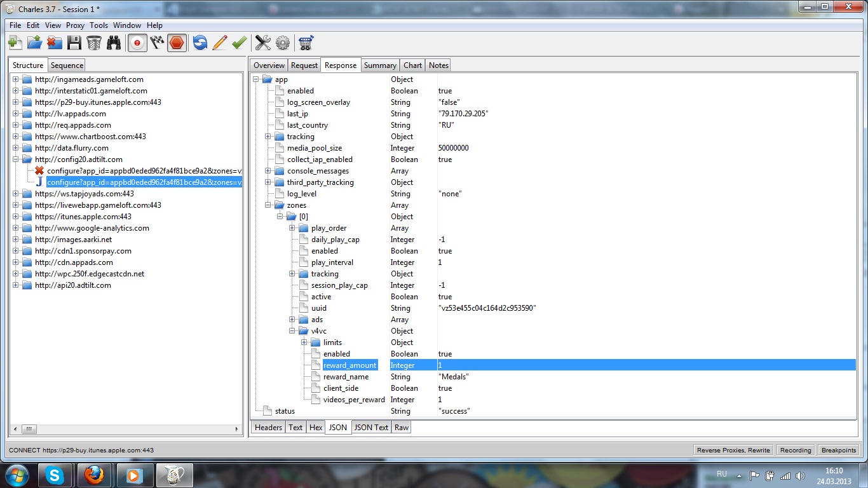Close the session using the red X toolbar icon

[x=55, y=43]
